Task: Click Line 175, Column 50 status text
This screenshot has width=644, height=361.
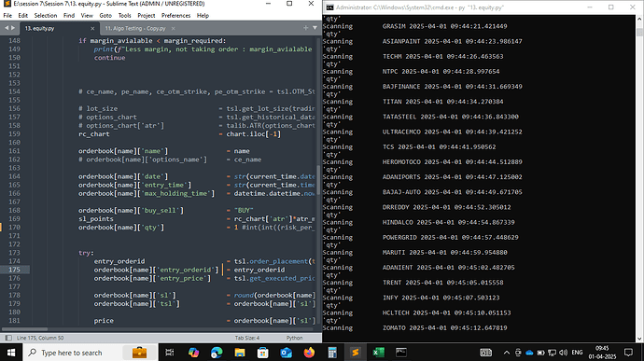Action: [40, 338]
